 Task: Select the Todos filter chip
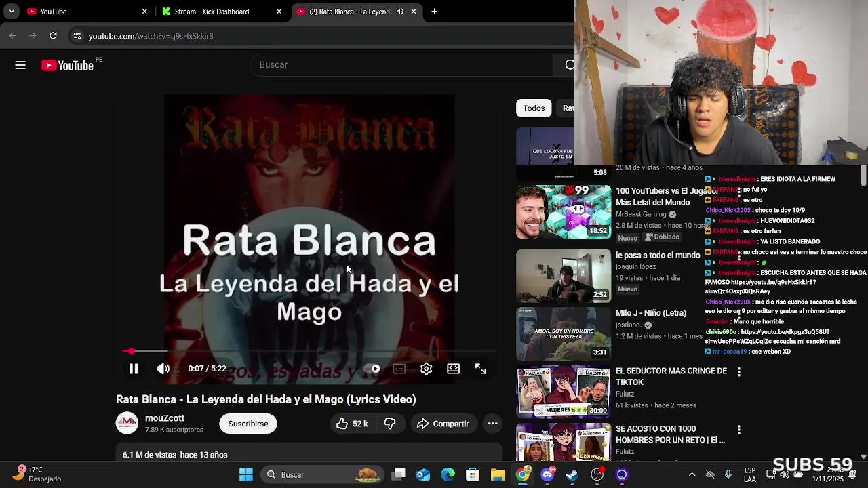point(534,108)
